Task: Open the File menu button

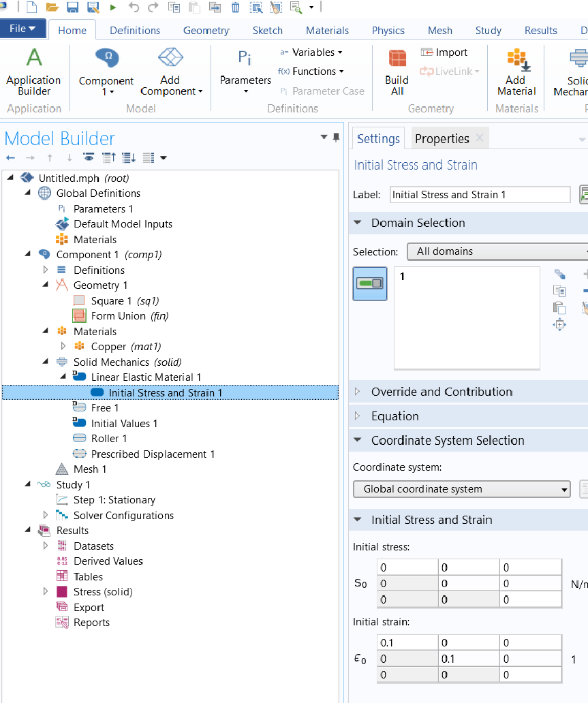Action: tap(23, 29)
